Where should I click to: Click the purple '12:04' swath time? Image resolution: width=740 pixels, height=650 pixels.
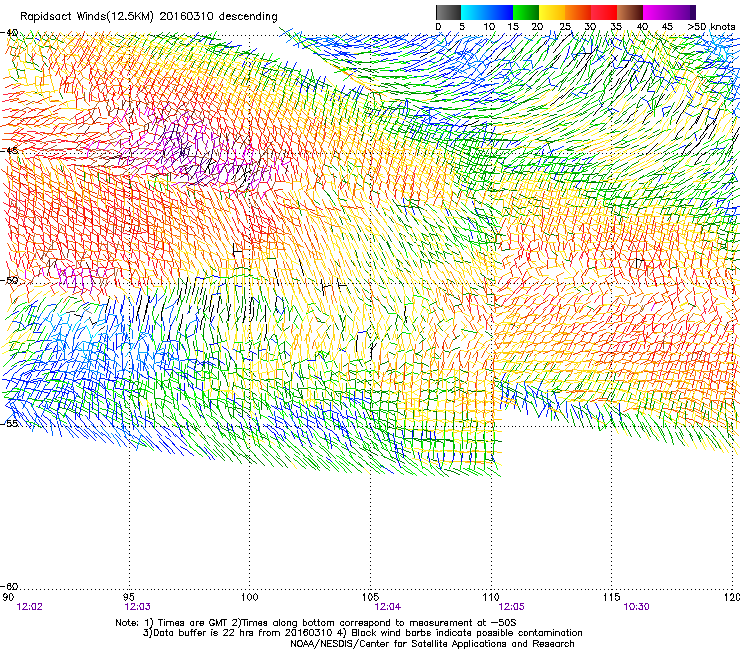click(x=387, y=607)
